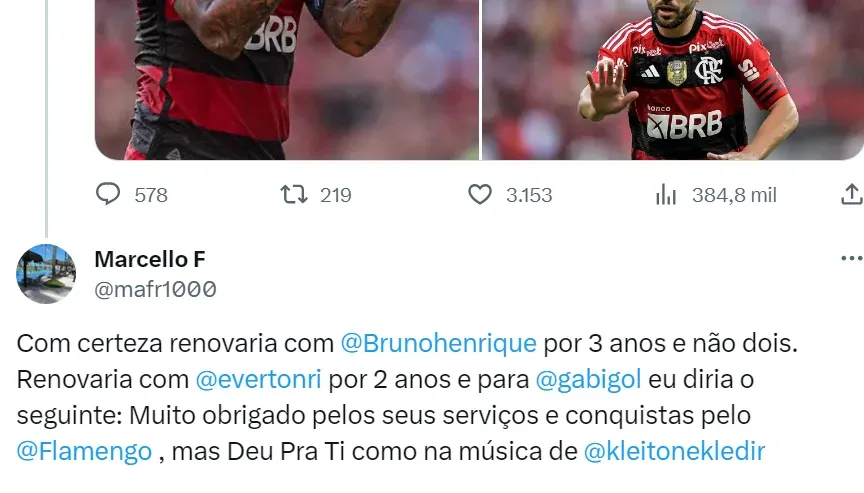This screenshot has width=864, height=493.
Task: Open Marcello F's profile avatar
Action: 46,274
